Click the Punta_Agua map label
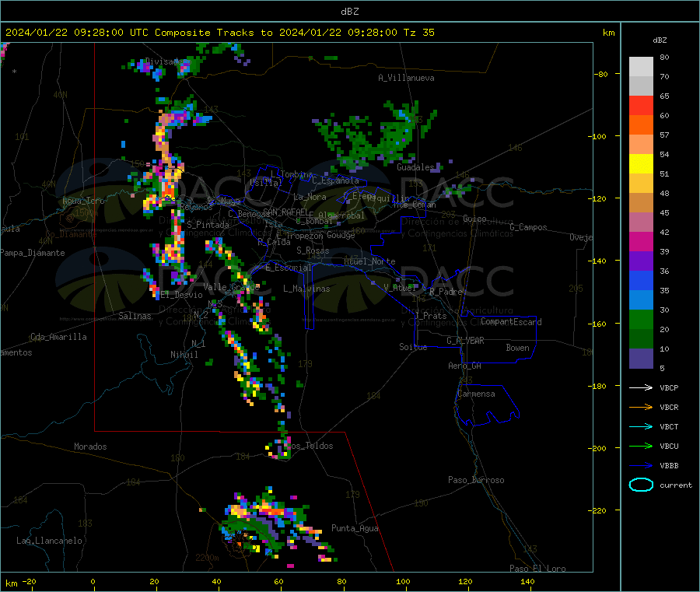This screenshot has width=700, height=592. tap(355, 528)
